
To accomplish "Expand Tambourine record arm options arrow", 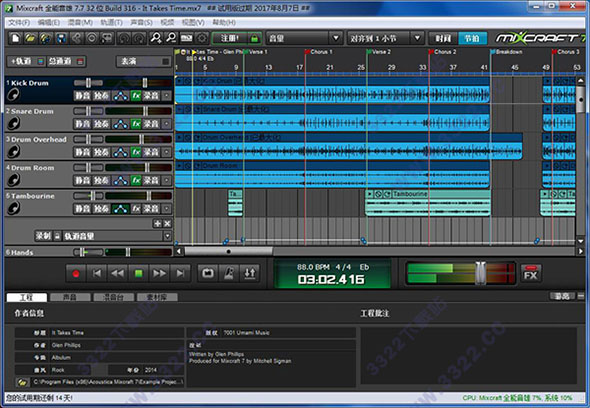I will coord(166,209).
